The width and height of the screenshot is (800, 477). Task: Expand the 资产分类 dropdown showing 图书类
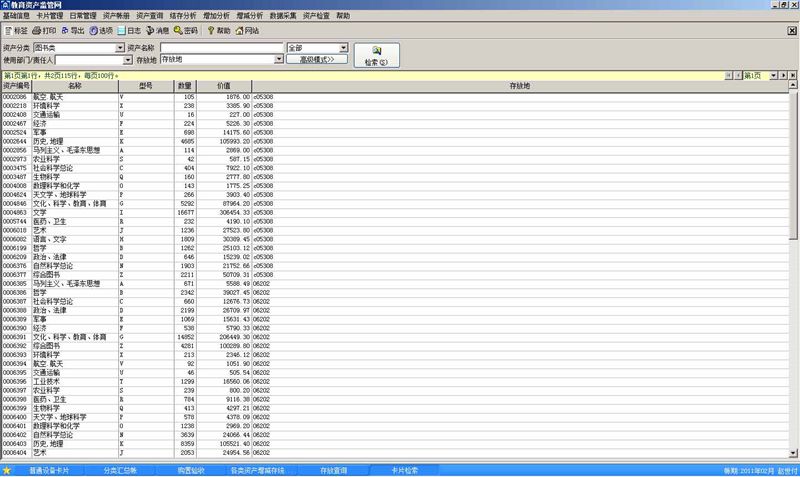point(118,48)
